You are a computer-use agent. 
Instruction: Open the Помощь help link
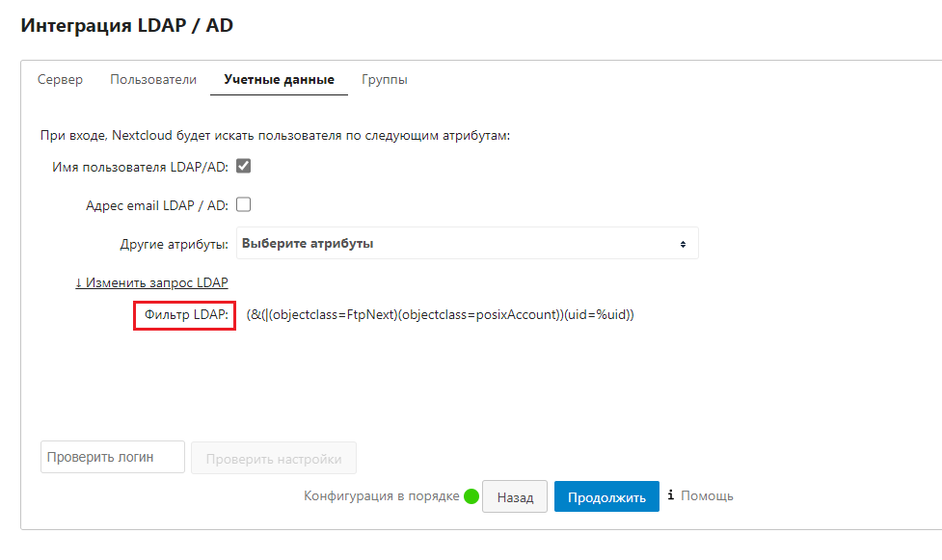click(707, 495)
